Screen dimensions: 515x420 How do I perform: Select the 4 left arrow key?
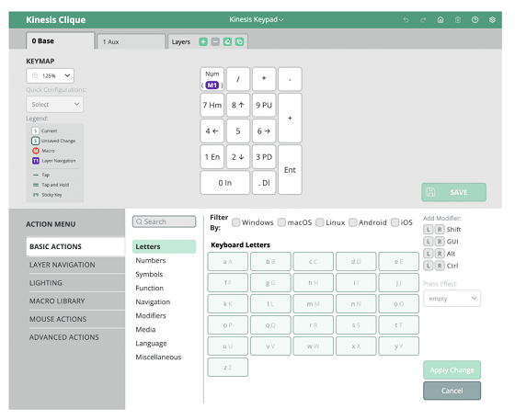pos(212,131)
